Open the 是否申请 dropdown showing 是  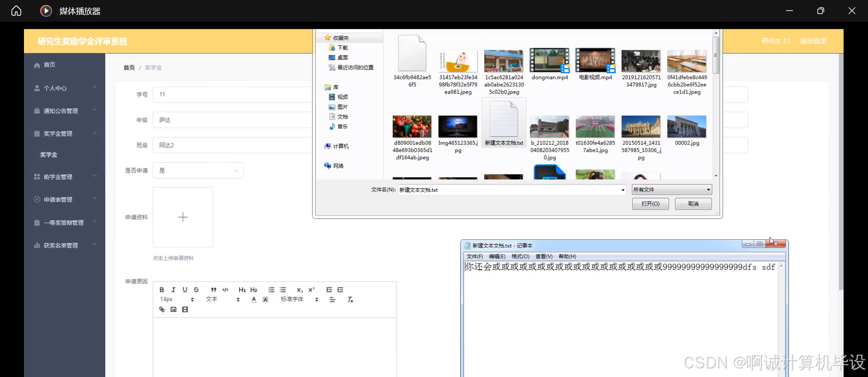pyautogui.click(x=198, y=171)
